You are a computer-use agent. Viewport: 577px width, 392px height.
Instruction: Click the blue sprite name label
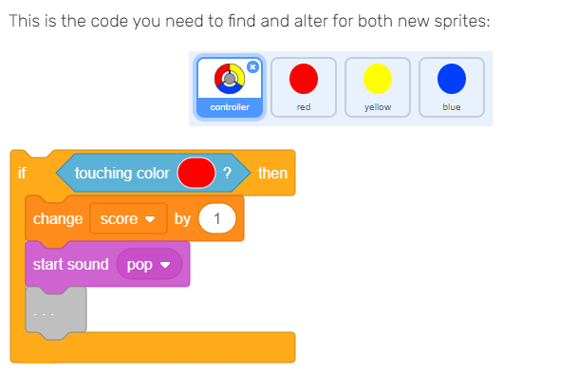click(x=452, y=107)
